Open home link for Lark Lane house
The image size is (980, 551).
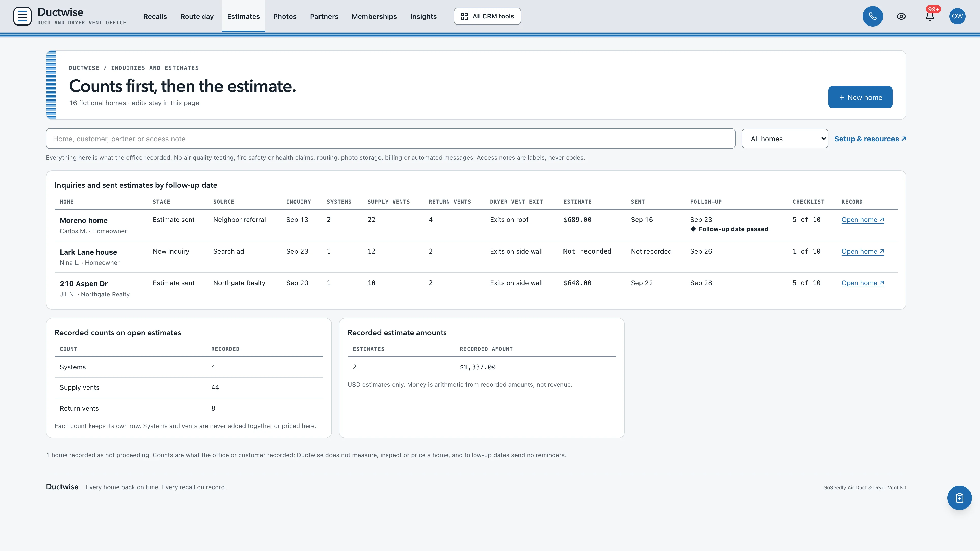[x=862, y=251]
